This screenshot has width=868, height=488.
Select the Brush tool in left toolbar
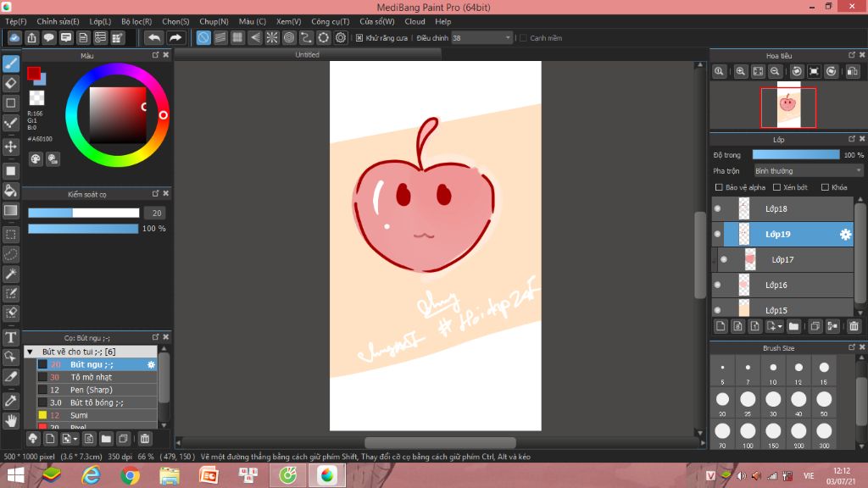click(10, 64)
